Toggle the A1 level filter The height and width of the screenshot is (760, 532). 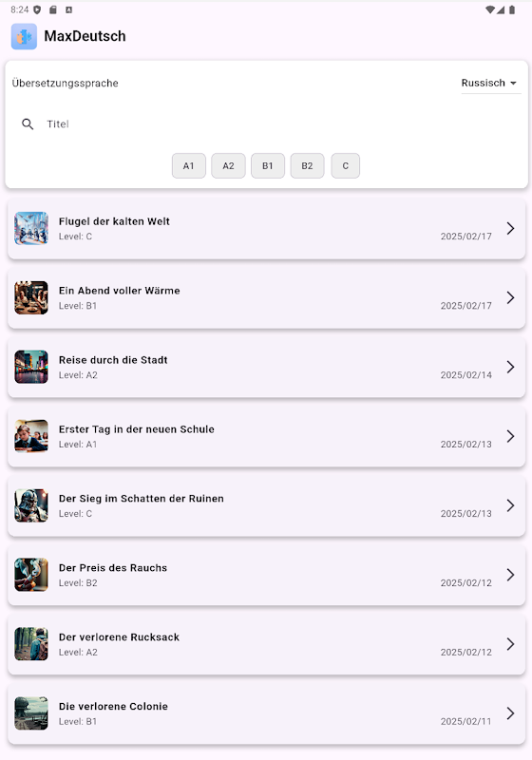[189, 165]
